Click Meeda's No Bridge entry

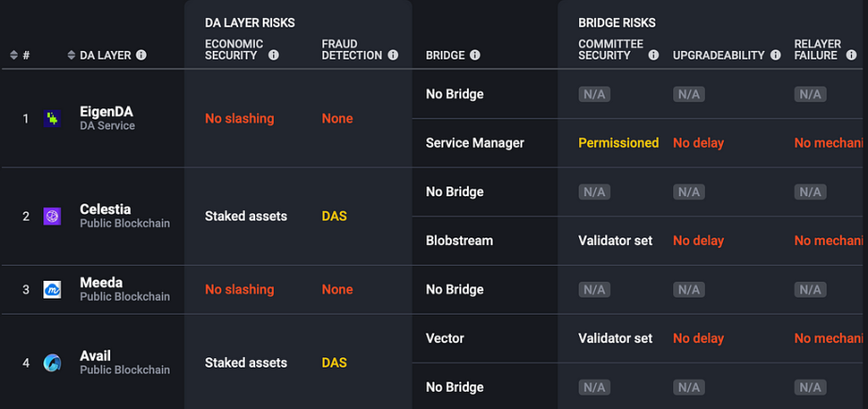pyautogui.click(x=455, y=289)
